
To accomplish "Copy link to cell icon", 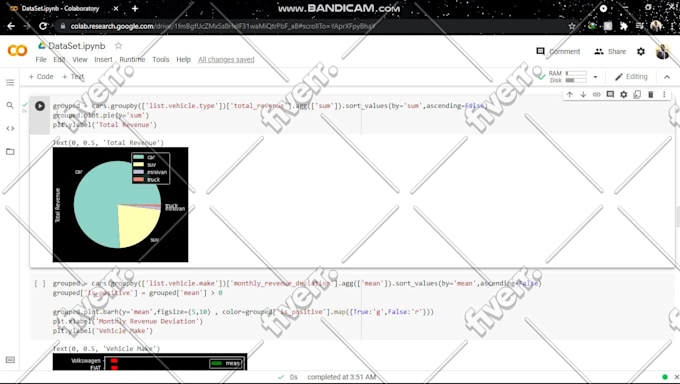I will pos(597,95).
